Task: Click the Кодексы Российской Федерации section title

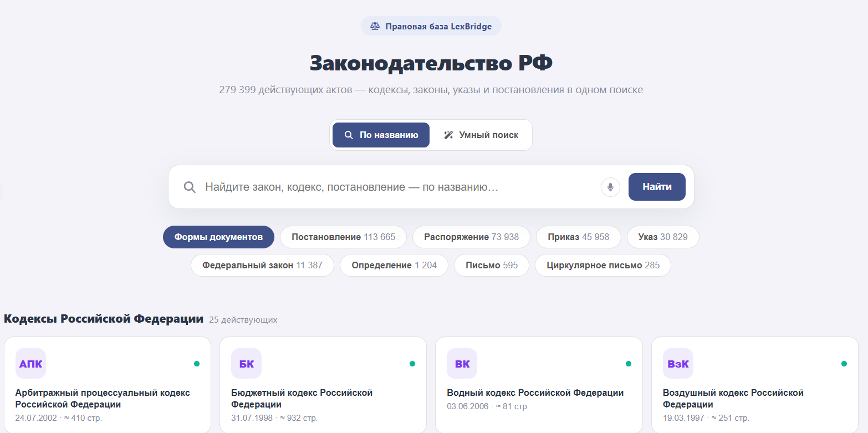Action: click(x=104, y=319)
